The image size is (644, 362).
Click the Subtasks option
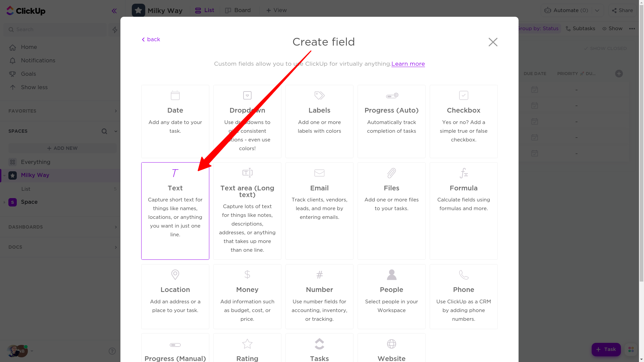[x=580, y=28]
